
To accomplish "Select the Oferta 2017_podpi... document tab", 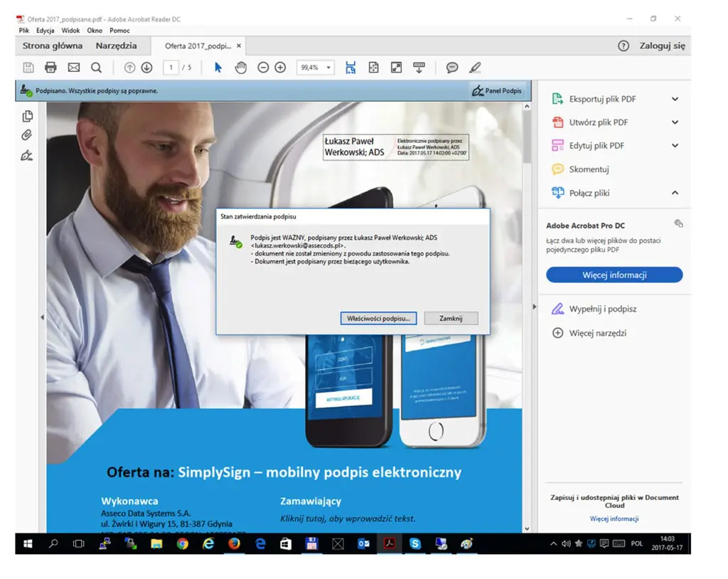I will tap(198, 46).
